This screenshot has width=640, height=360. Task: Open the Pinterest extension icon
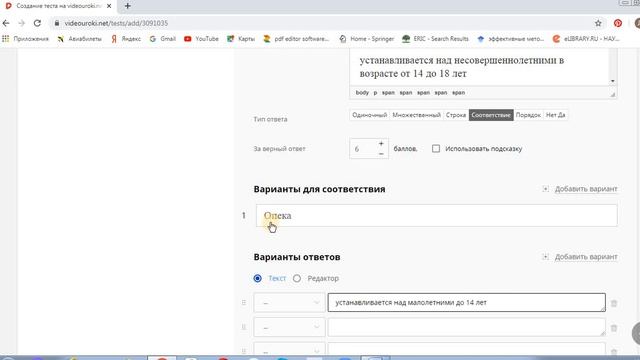[x=618, y=23]
